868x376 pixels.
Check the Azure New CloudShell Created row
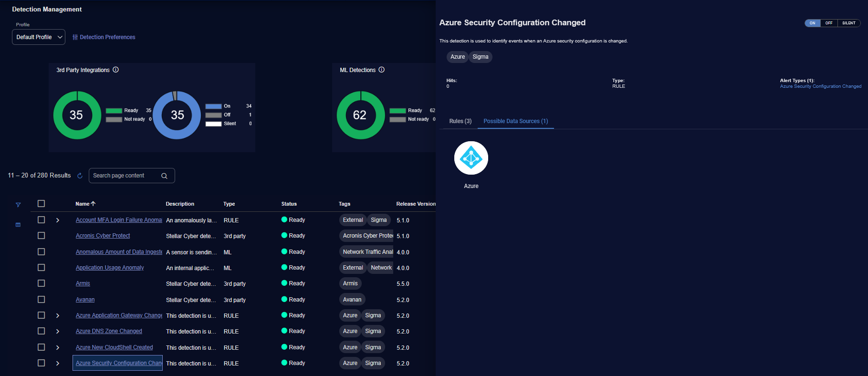coord(42,347)
